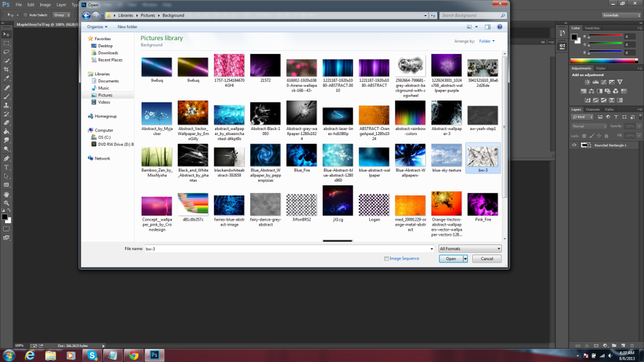
Task: Select the Eraser tool
Action: [x=6, y=123]
